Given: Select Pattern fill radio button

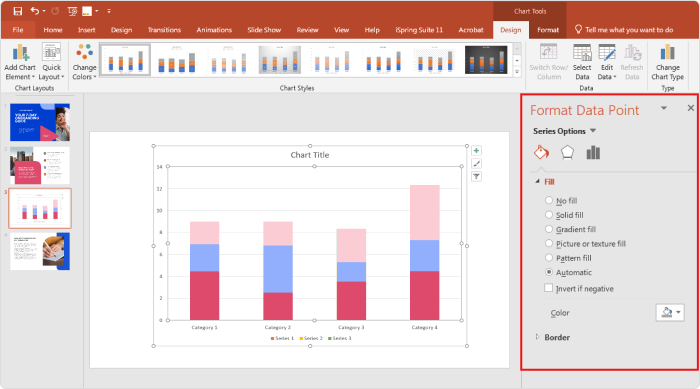Looking at the screenshot, I should [x=549, y=258].
